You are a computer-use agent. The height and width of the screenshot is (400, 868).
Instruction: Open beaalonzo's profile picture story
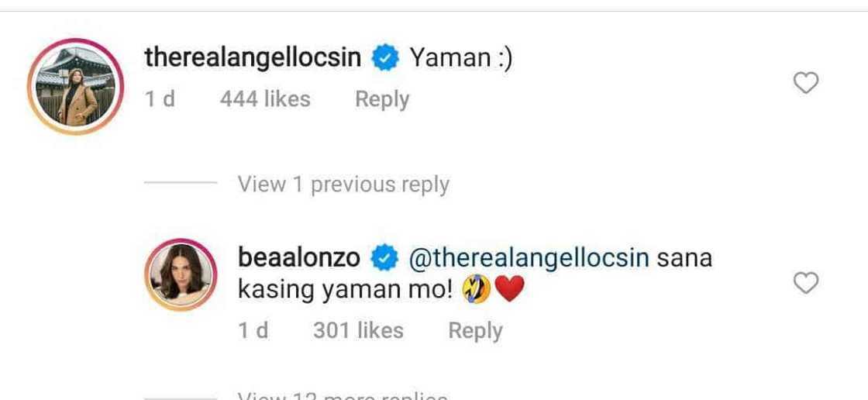coord(181,274)
